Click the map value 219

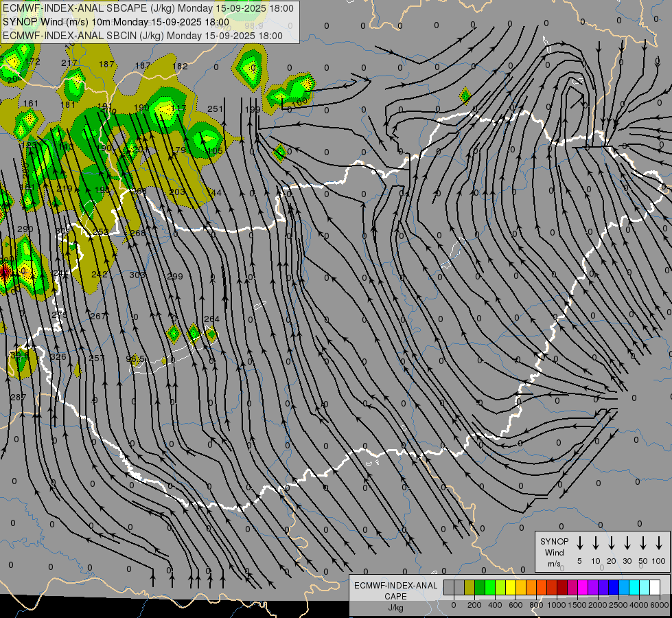65,188
